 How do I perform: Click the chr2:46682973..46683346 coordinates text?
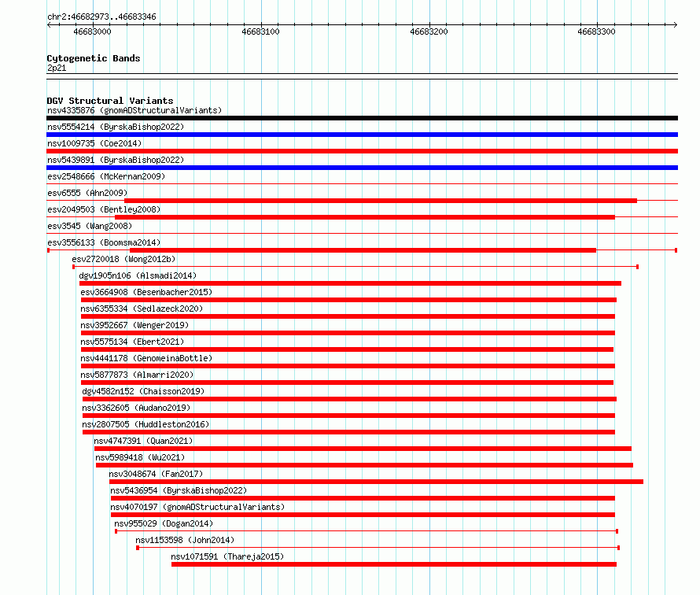pos(101,17)
